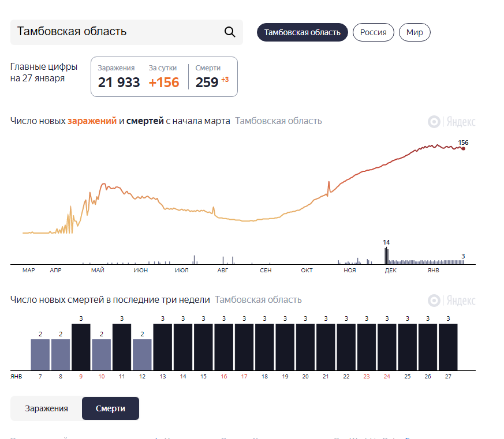Click the Yandex logo above infections chart
Screen dimensions: 504x439
(451, 122)
